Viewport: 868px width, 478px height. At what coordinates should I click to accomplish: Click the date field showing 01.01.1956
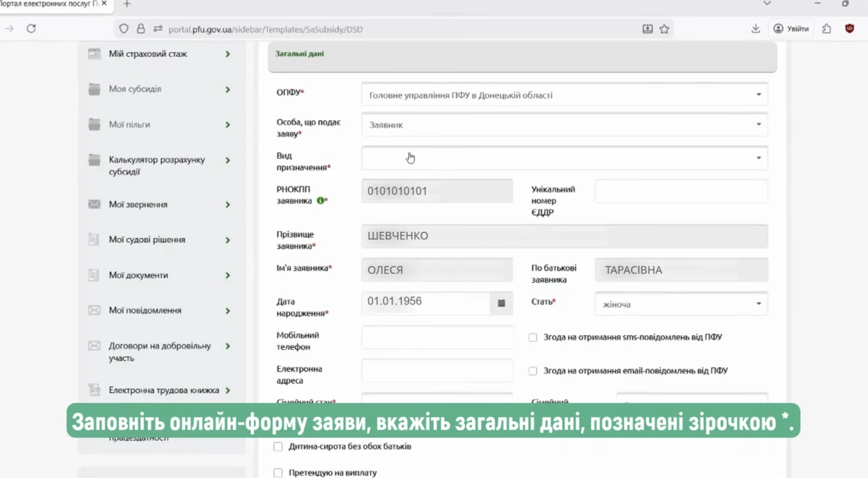(426, 304)
